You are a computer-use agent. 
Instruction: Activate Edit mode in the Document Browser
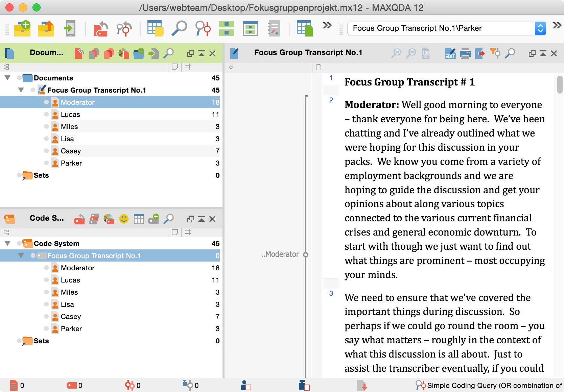[450, 53]
